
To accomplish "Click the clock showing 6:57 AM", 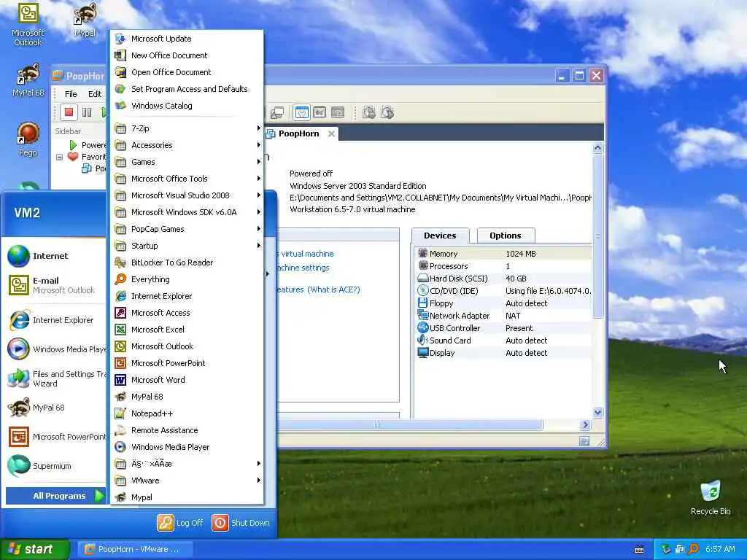I will coord(720,549).
